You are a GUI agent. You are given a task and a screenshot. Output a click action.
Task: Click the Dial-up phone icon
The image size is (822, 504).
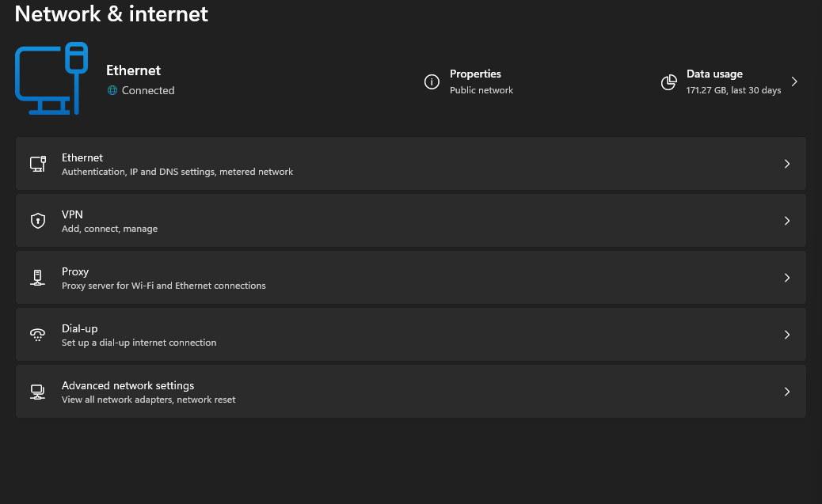click(37, 335)
